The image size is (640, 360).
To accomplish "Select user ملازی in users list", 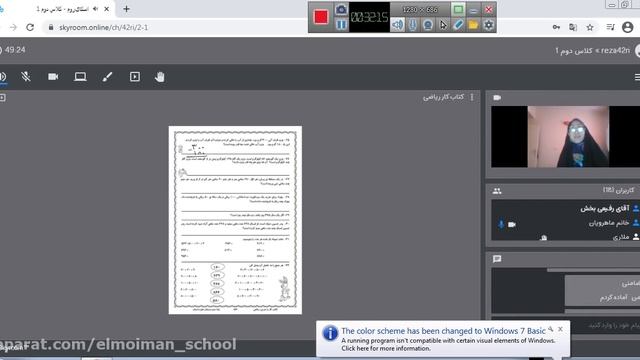I will point(621,237).
